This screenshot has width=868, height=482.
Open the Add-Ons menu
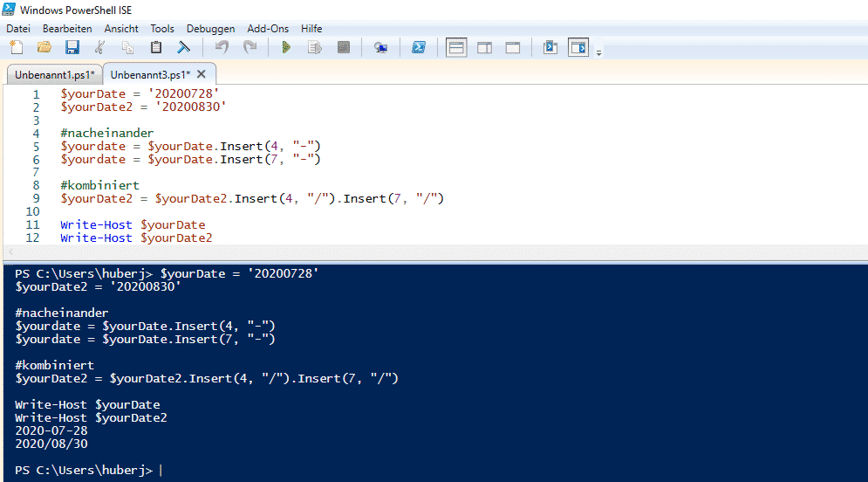point(268,29)
